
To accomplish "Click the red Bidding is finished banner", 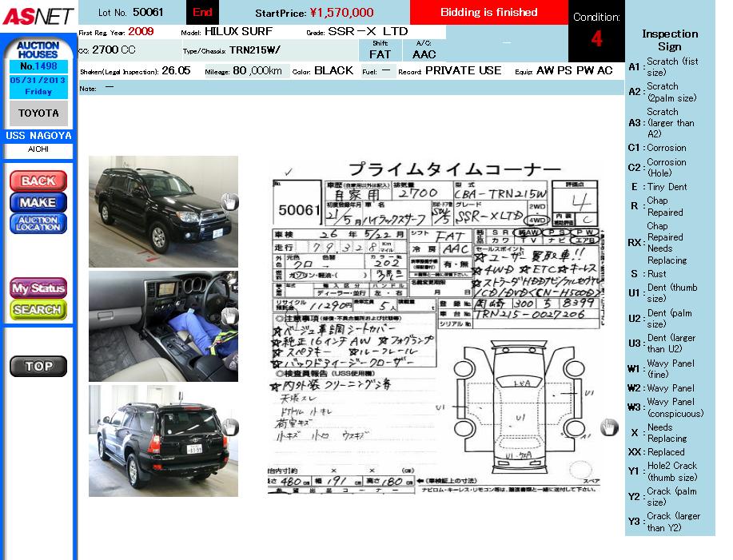I will [x=488, y=13].
